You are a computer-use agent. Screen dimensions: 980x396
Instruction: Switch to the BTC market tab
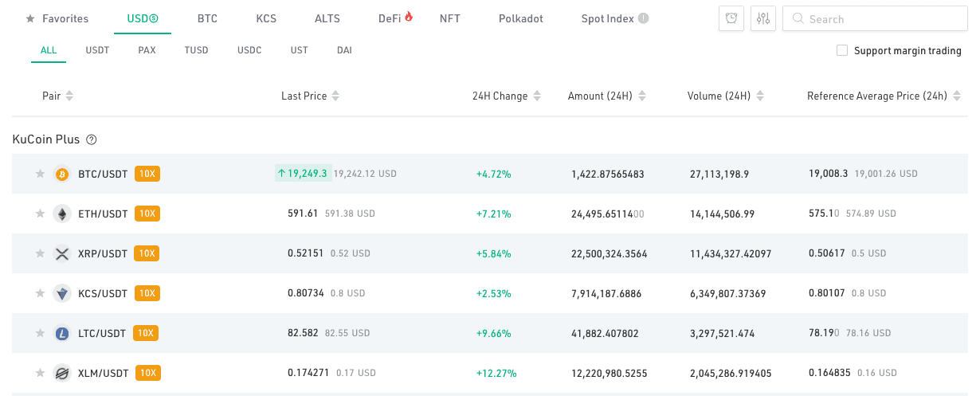(207, 18)
